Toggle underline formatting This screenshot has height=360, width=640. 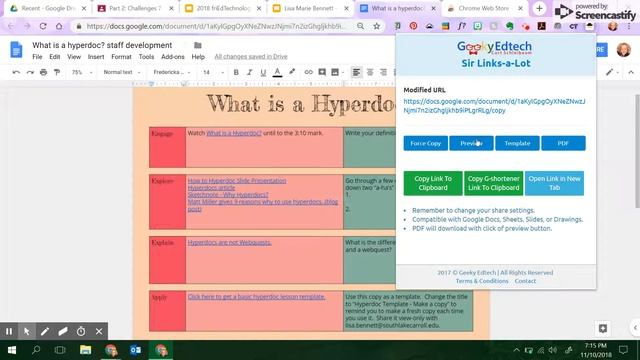(x=263, y=72)
